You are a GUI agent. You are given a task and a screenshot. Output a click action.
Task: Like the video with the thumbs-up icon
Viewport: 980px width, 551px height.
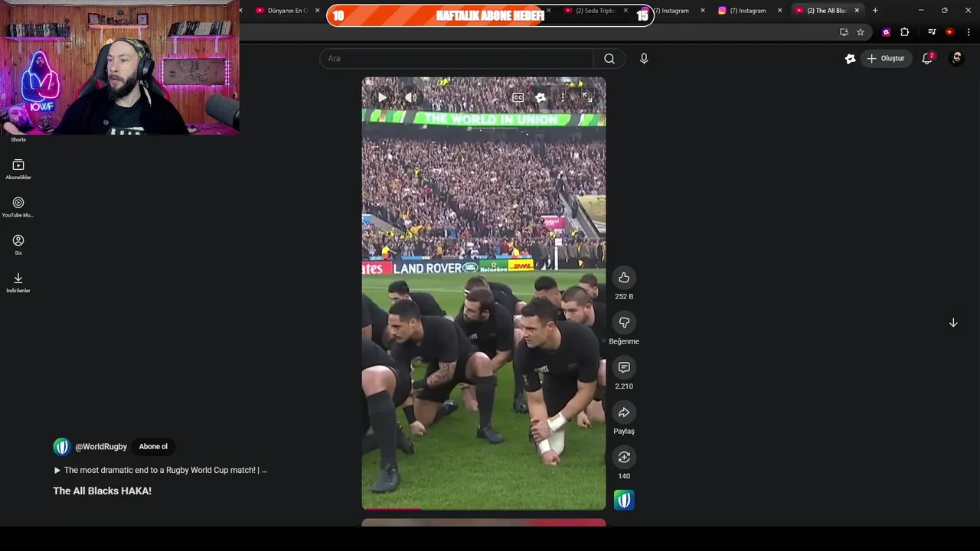pyautogui.click(x=624, y=278)
